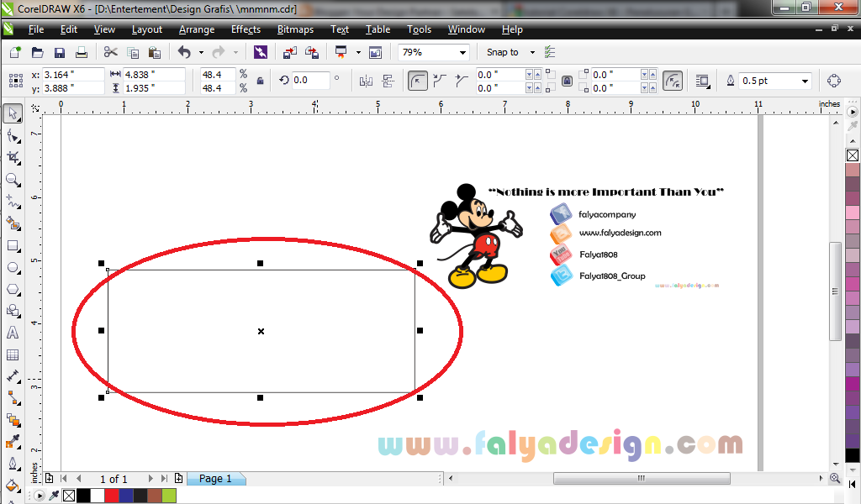Screen dimensions: 861x504
Task: Enable round corner style
Action: point(417,81)
